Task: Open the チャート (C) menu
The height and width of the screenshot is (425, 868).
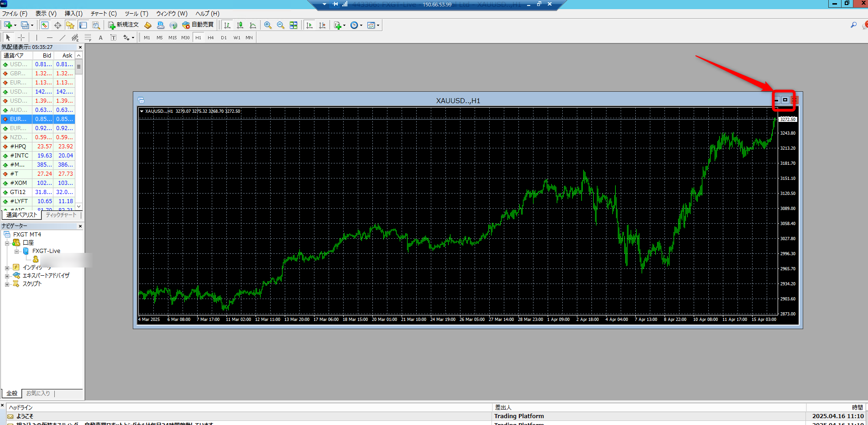Action: 104,14
